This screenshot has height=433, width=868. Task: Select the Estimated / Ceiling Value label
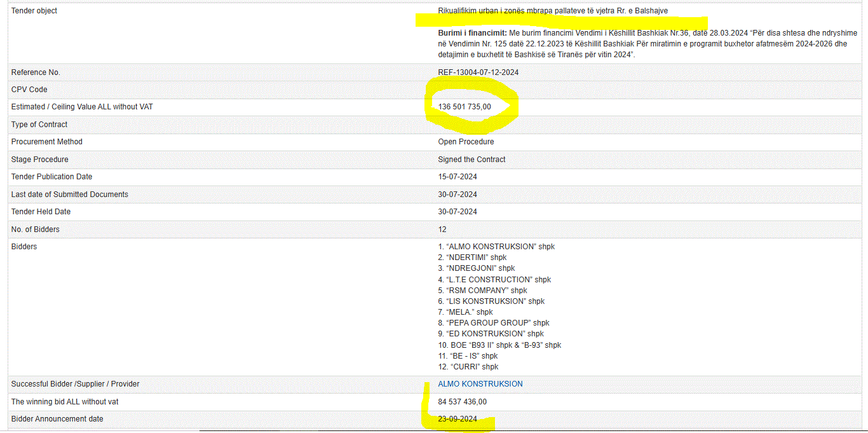tap(82, 107)
